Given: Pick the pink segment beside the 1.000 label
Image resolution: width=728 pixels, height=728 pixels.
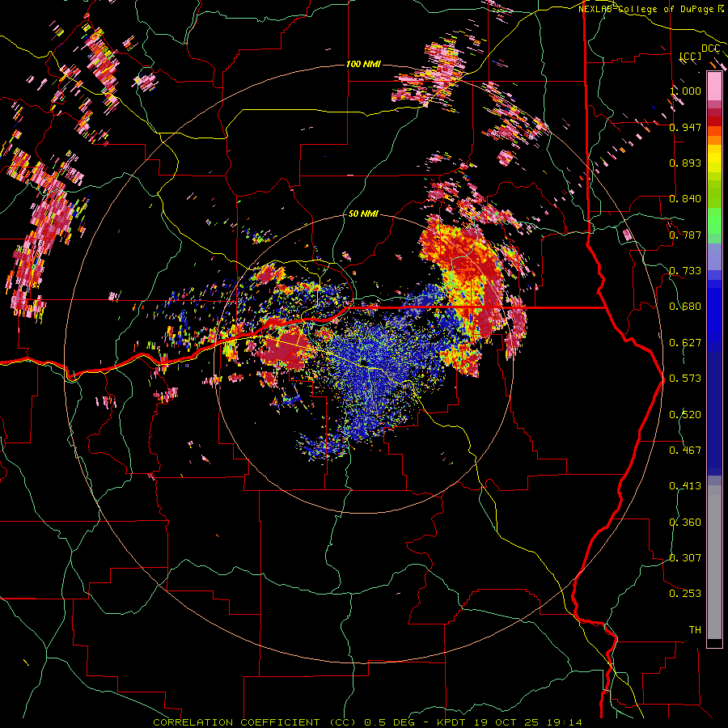Looking at the screenshot, I should (714, 86).
